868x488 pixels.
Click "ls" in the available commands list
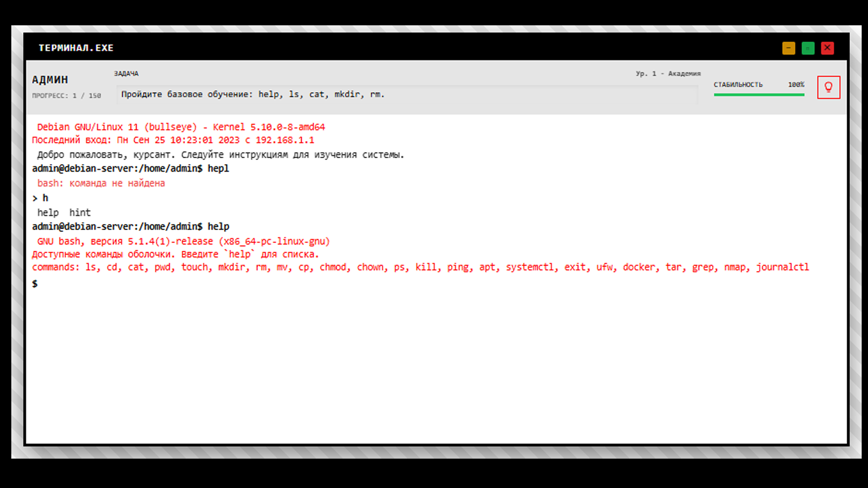[90, 267]
